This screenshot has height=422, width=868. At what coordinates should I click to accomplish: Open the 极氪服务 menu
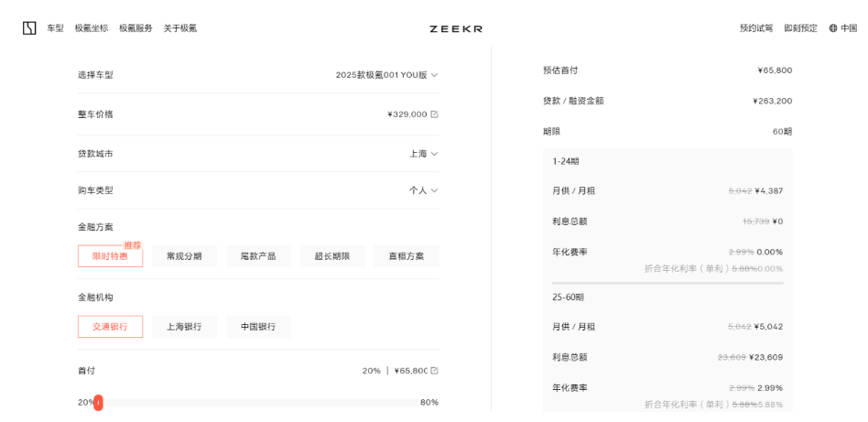click(136, 28)
